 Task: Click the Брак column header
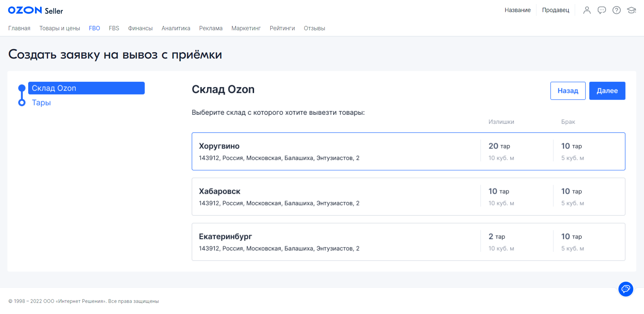pyautogui.click(x=568, y=122)
